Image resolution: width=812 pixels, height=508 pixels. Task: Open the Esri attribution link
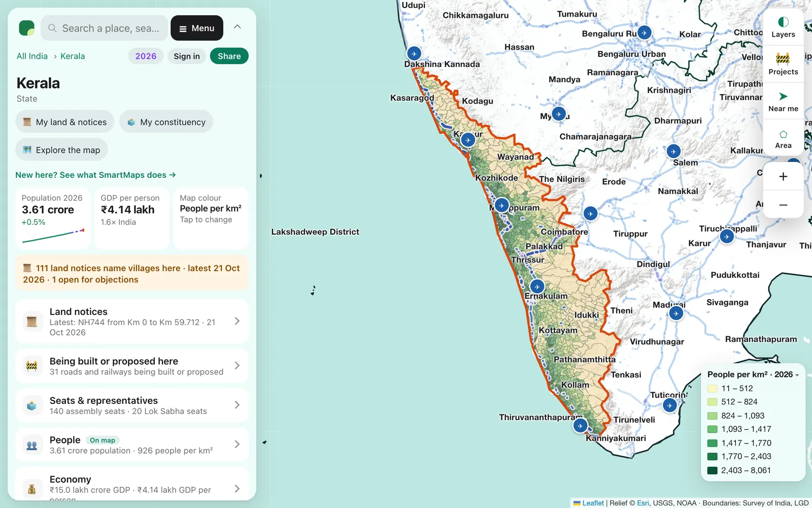point(643,503)
